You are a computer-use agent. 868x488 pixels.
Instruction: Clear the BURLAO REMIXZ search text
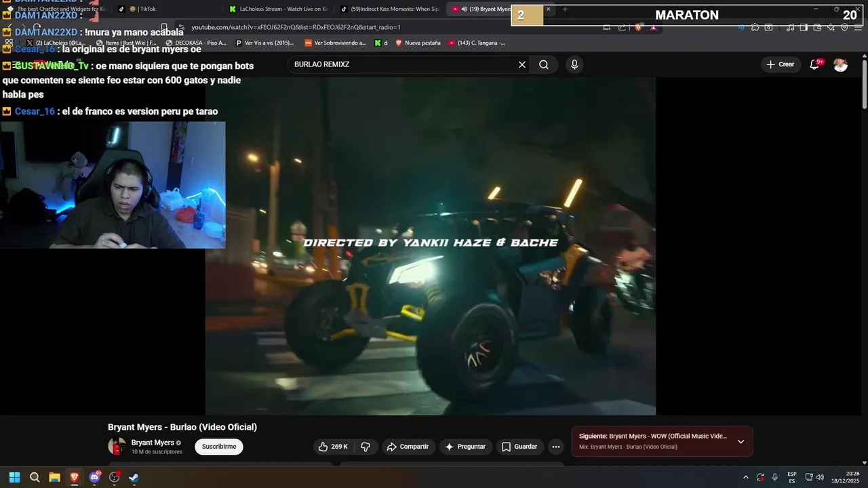[x=522, y=64]
